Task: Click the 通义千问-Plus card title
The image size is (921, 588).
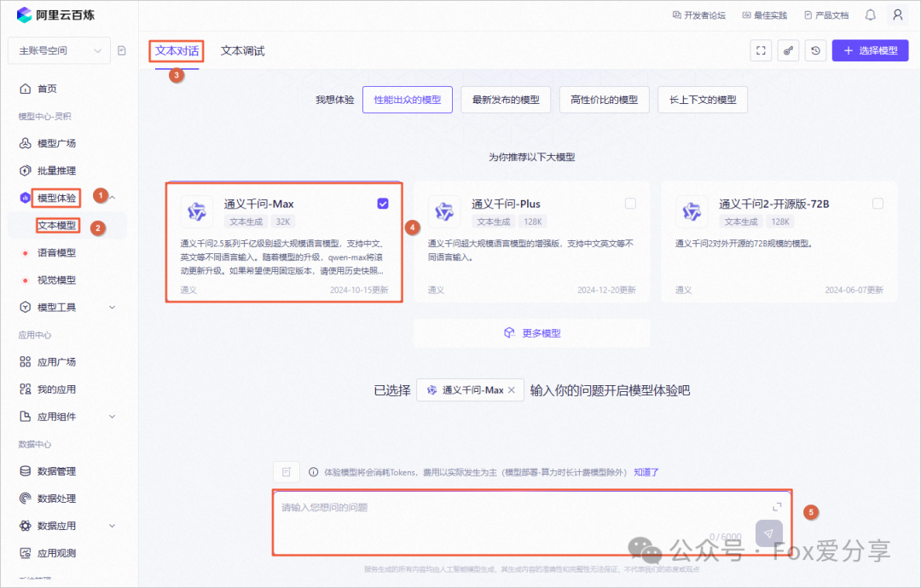Action: point(506,204)
